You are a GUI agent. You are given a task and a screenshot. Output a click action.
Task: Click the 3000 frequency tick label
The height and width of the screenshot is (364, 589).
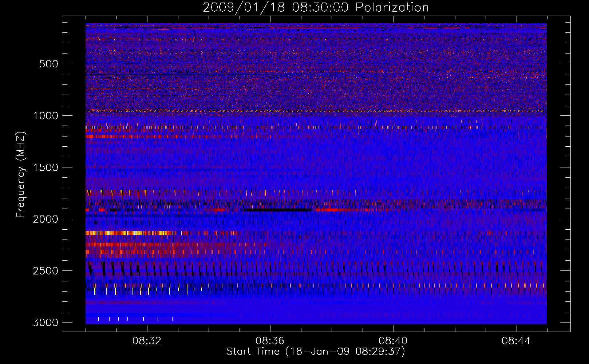[46, 323]
